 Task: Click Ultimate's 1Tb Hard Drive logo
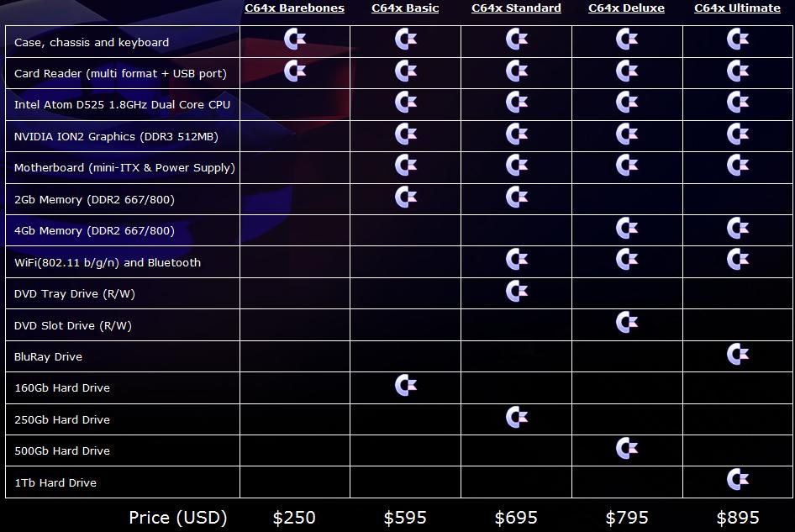tap(738, 480)
